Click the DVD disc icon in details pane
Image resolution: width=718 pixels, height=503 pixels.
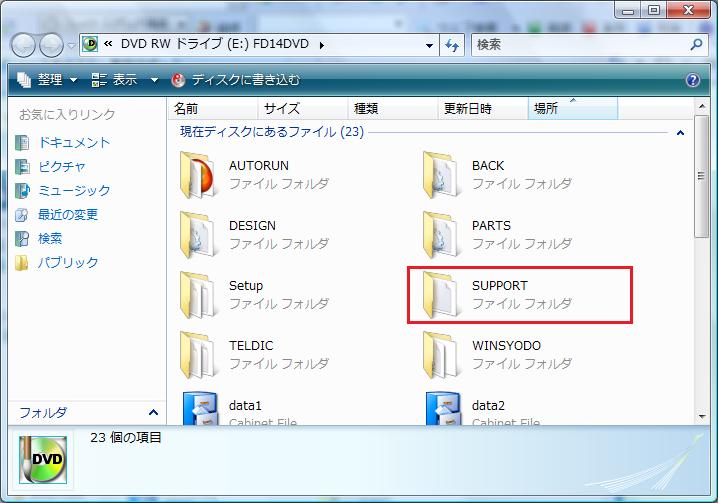point(43,459)
